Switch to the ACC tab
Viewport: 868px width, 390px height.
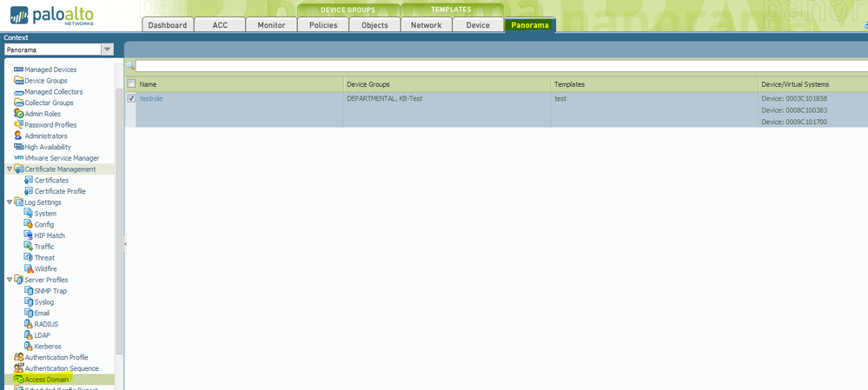pos(220,25)
